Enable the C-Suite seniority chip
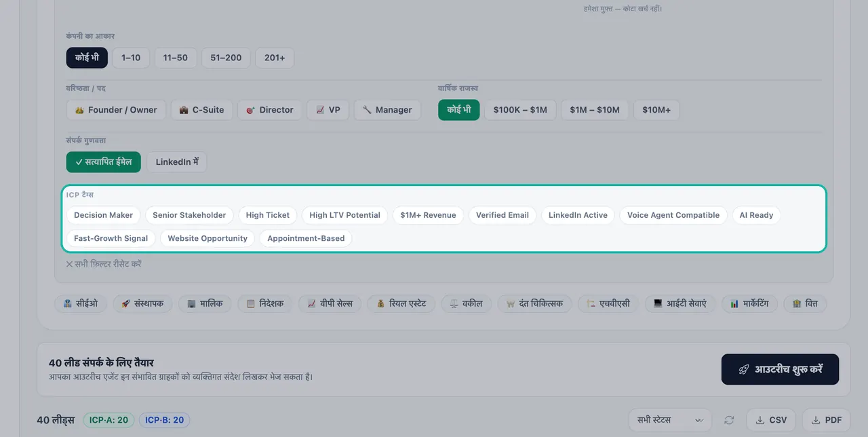Screen dimensions: 868x437 (201, 110)
